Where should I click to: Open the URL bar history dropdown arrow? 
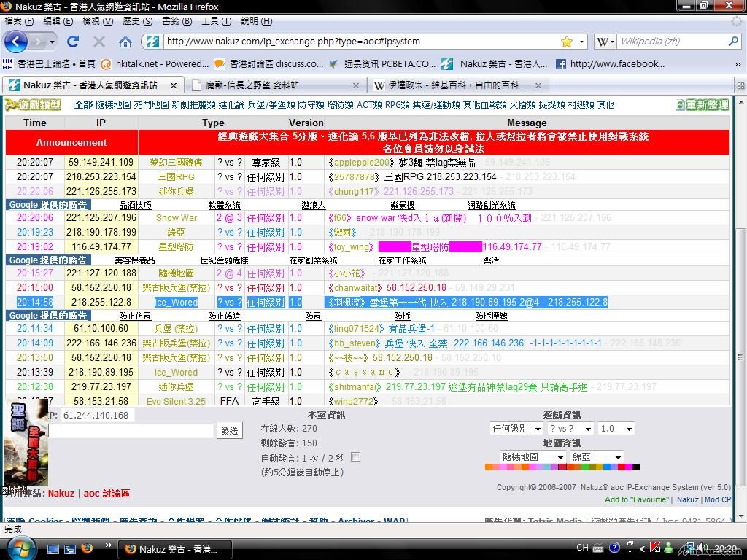click(x=581, y=42)
